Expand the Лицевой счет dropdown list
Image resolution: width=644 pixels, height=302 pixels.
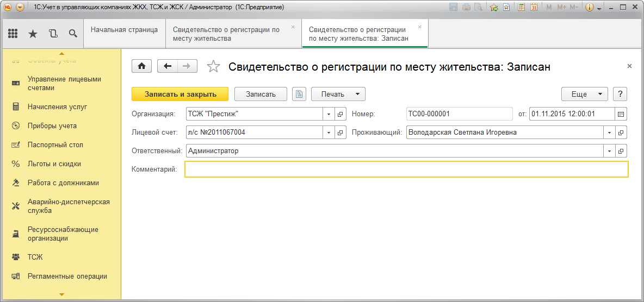point(329,133)
